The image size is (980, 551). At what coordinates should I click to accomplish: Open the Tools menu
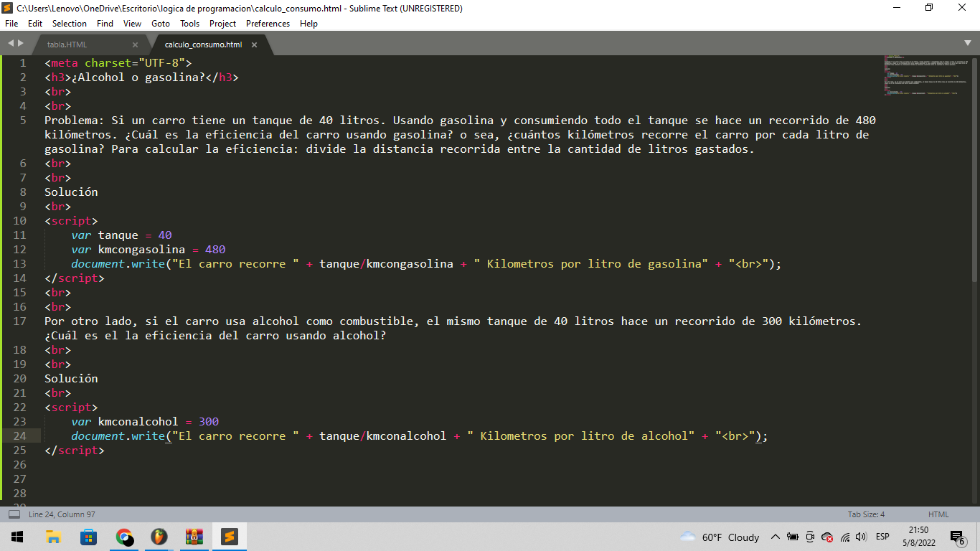tap(190, 24)
